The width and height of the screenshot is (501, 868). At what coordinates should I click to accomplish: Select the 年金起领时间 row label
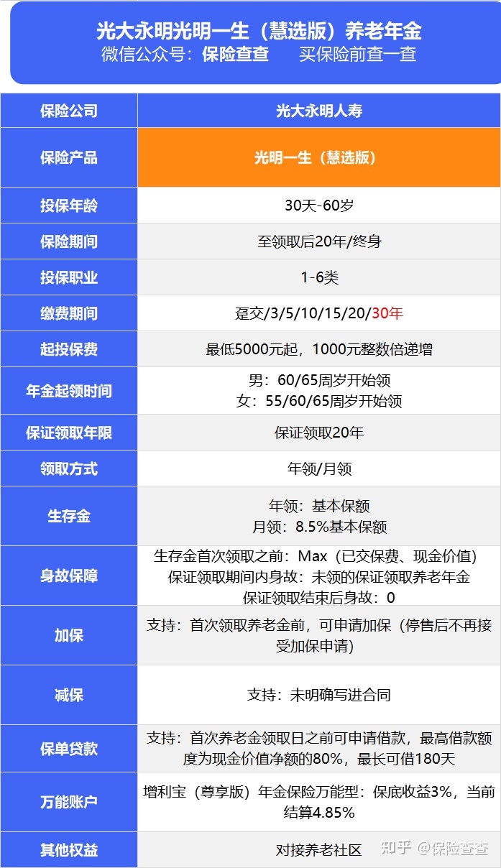(69, 391)
